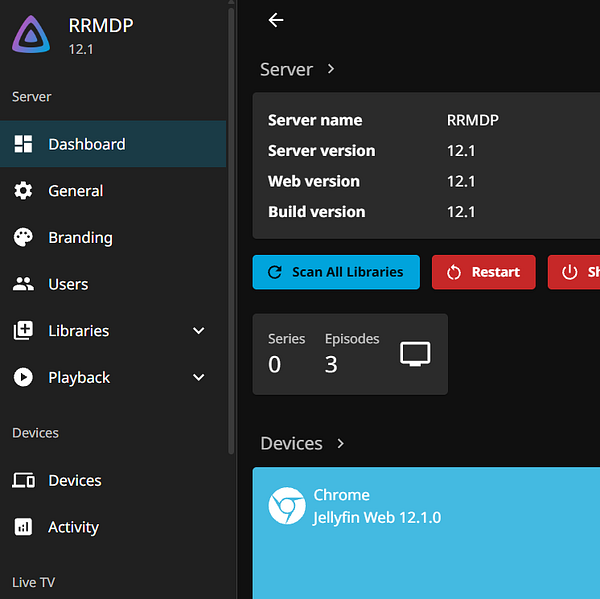This screenshot has width=600, height=599.
Task: Click the RRMDP server title in sidebar
Action: 101,26
